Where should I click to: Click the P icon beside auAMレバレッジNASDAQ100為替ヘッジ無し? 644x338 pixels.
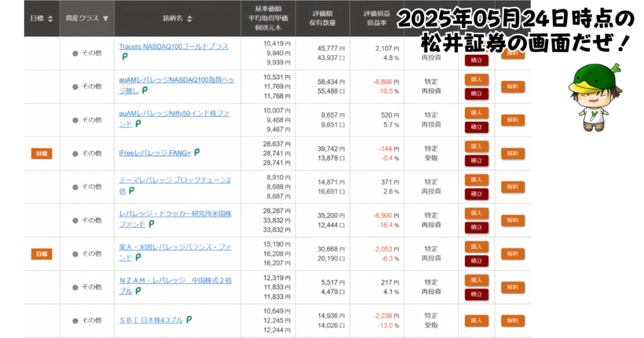point(145,90)
